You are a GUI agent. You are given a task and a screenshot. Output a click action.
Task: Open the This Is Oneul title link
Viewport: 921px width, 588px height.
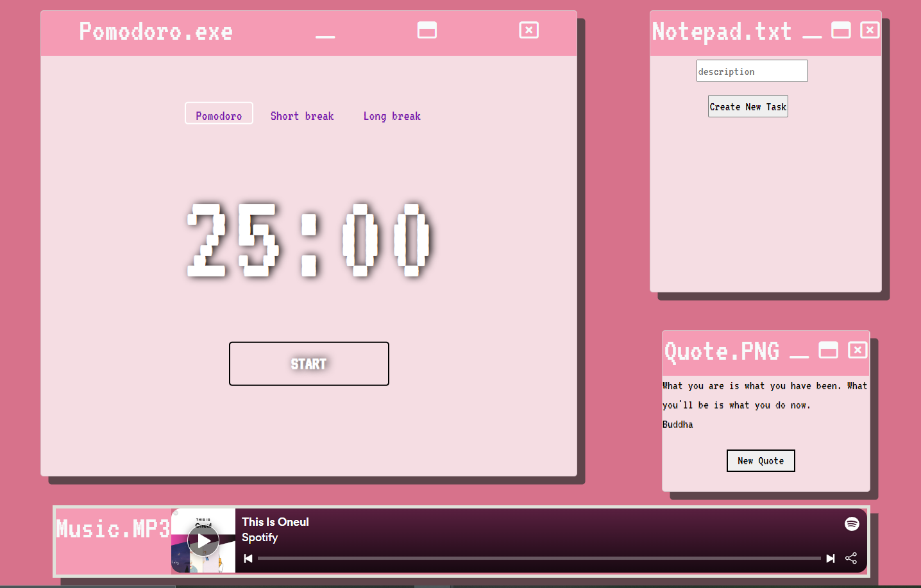[275, 522]
